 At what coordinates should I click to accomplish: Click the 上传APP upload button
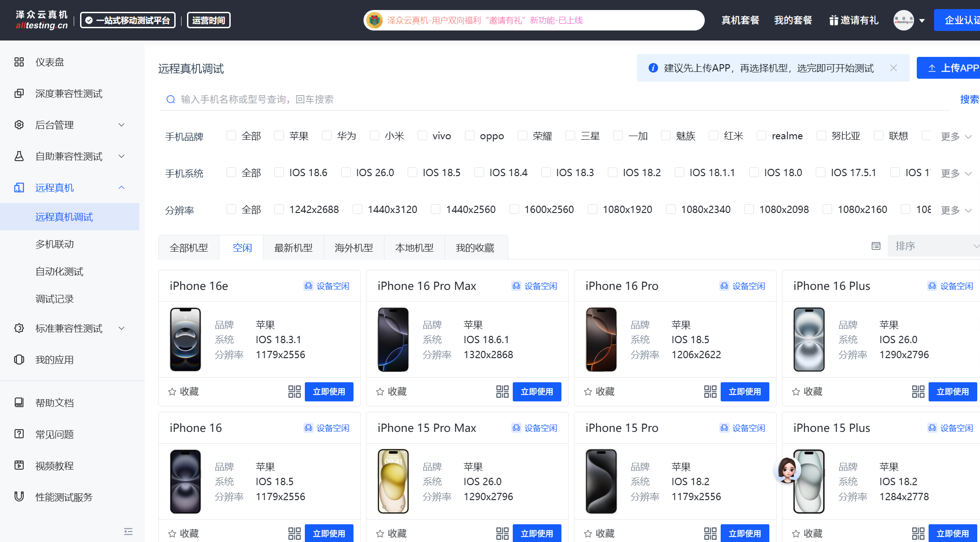click(951, 68)
